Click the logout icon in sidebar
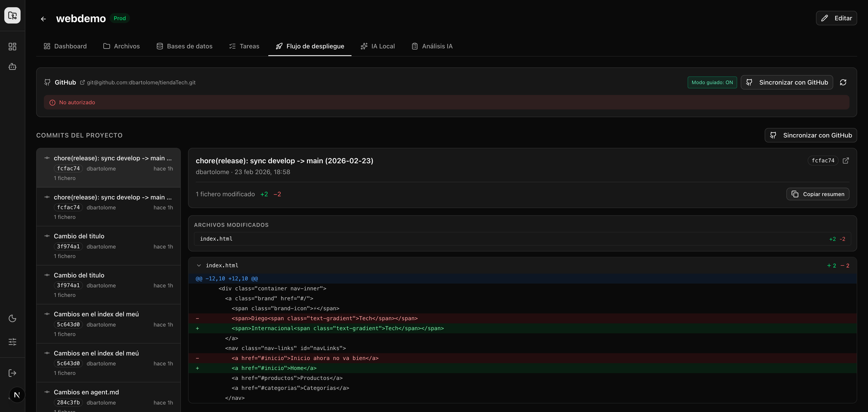This screenshot has height=412, width=868. [x=12, y=373]
